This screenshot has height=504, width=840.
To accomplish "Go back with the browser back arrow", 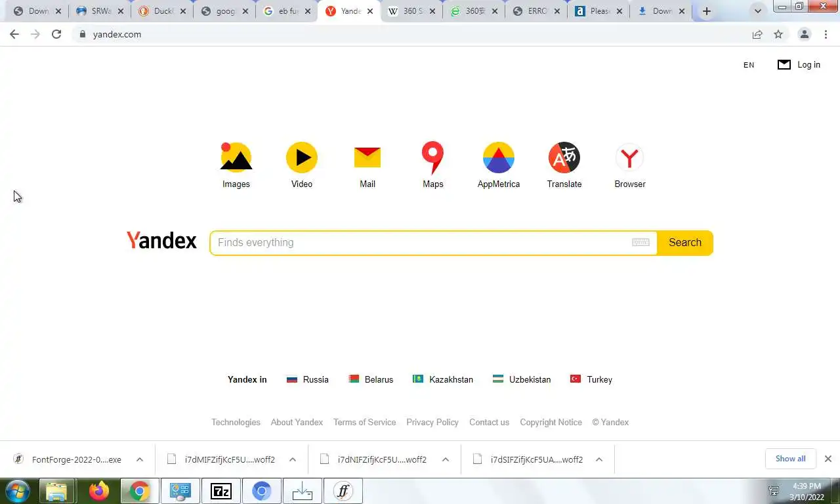I will tap(14, 34).
